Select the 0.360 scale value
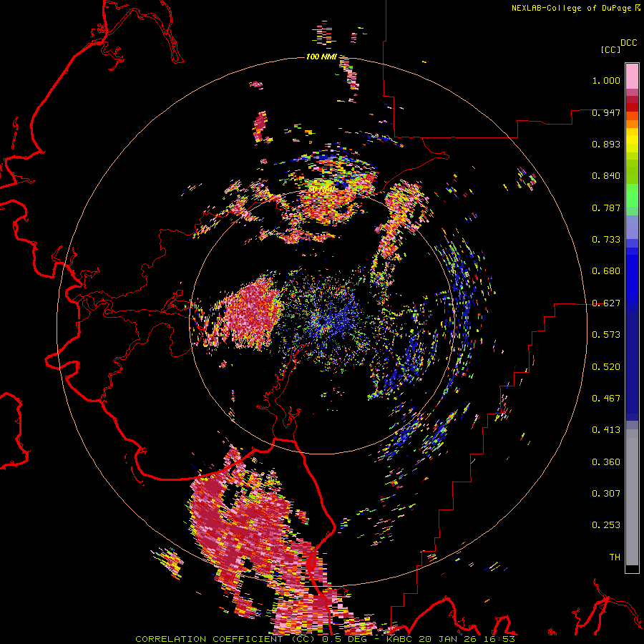644x644 pixels. click(x=606, y=462)
